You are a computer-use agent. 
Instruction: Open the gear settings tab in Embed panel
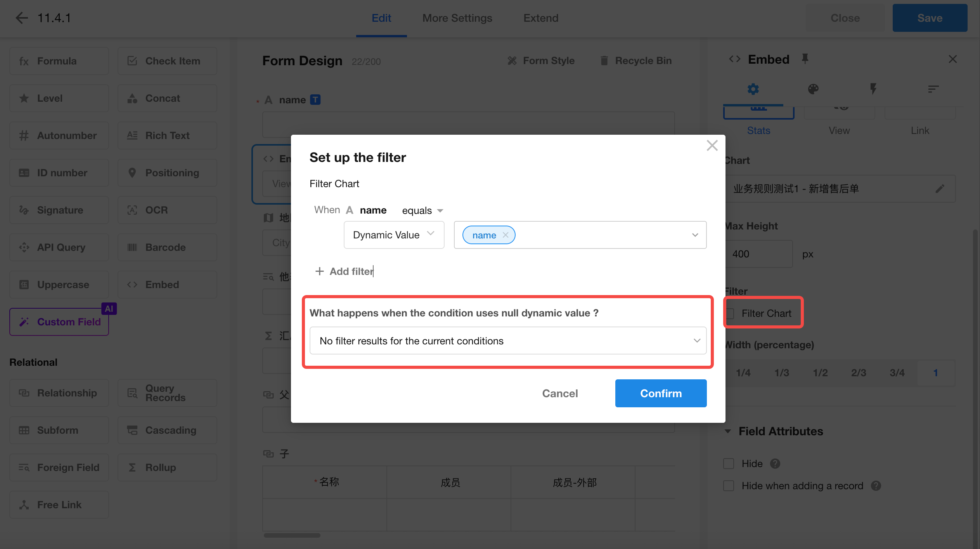tap(753, 89)
